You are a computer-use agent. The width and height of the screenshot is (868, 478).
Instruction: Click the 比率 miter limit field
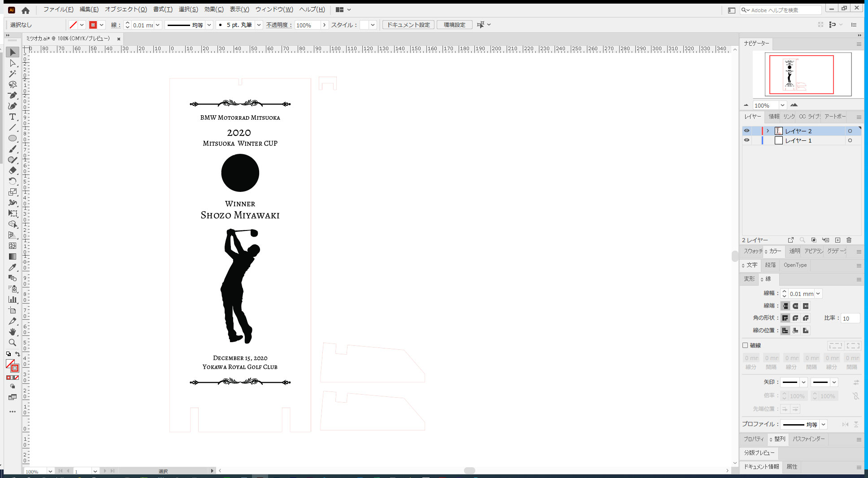(x=850, y=318)
